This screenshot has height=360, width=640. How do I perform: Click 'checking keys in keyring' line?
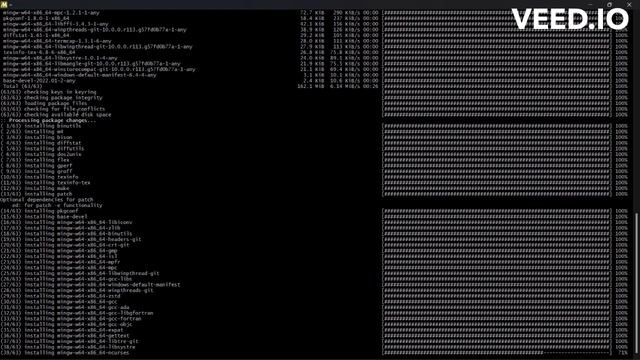pyautogui.click(x=49, y=92)
